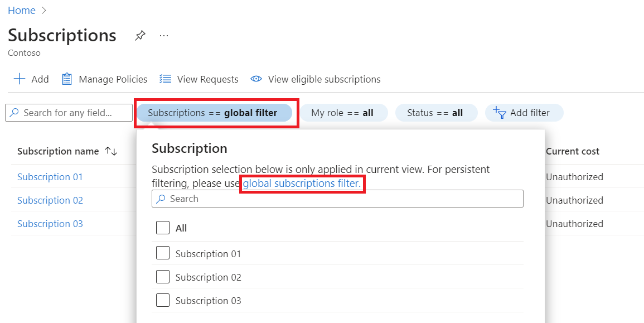Image resolution: width=644 pixels, height=323 pixels.
Task: Open the Status filter pill
Action: coord(435,113)
